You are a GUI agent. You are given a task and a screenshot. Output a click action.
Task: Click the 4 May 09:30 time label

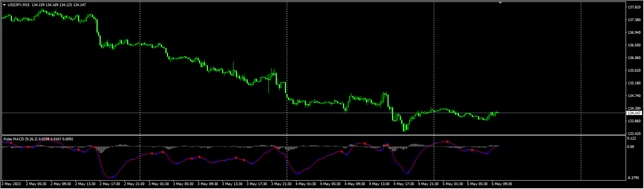355,184
